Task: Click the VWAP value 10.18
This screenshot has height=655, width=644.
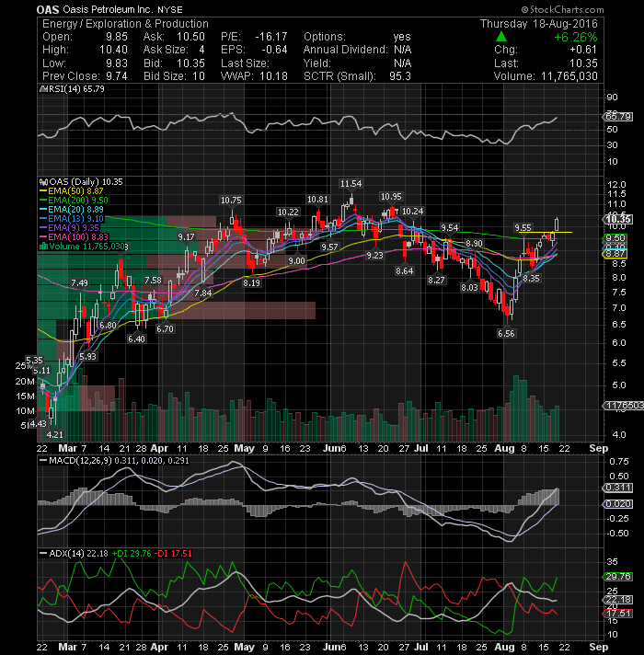Action: coord(273,76)
